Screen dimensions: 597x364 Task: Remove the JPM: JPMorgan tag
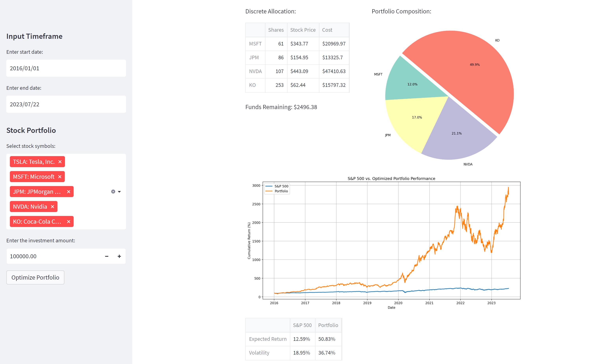click(69, 192)
